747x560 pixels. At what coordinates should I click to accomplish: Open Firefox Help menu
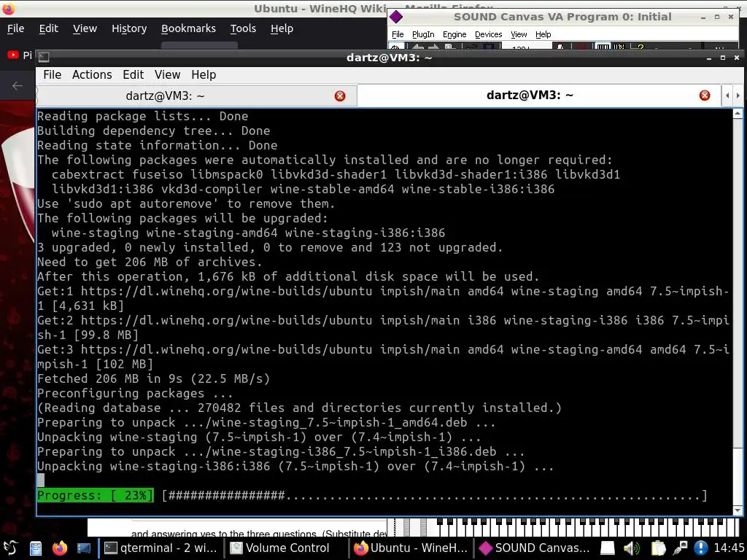click(x=282, y=28)
